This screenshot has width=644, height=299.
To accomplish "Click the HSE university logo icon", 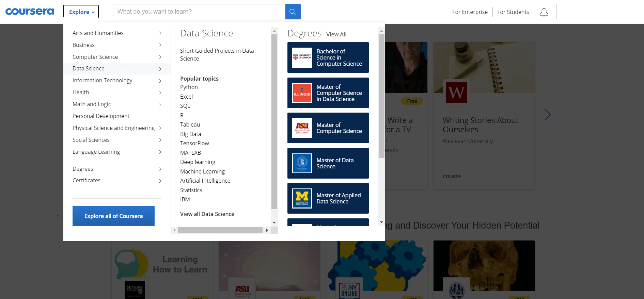I will (302, 163).
